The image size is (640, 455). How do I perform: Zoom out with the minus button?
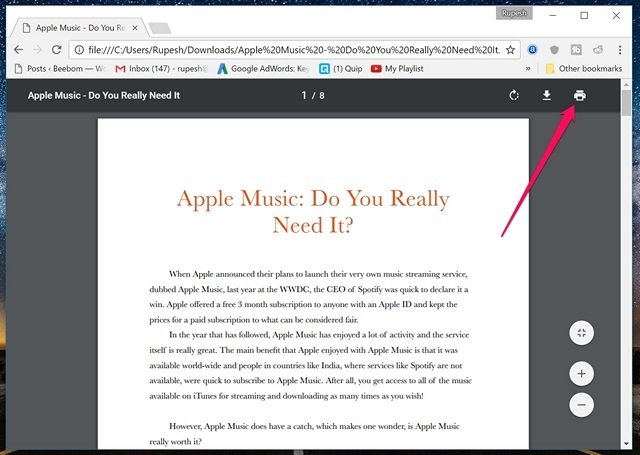[582, 405]
